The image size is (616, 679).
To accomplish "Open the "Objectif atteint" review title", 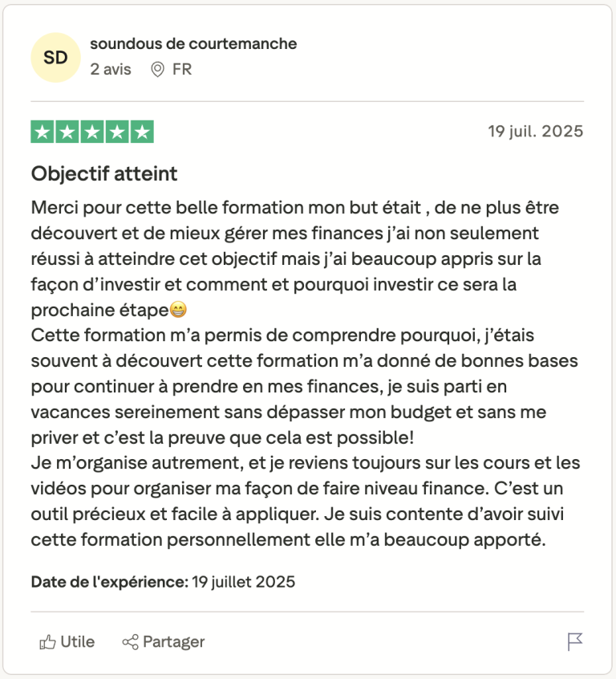I will coord(104,173).
